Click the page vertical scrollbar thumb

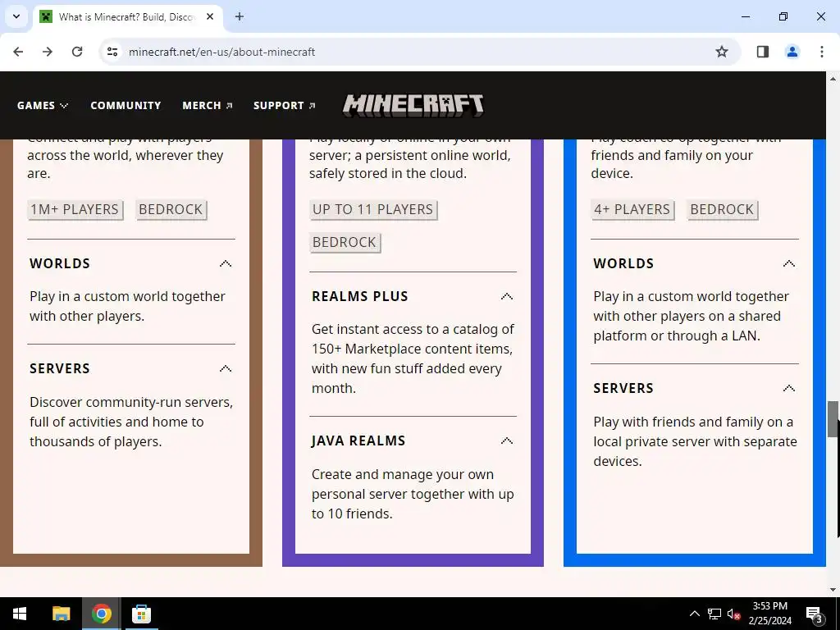click(833, 419)
